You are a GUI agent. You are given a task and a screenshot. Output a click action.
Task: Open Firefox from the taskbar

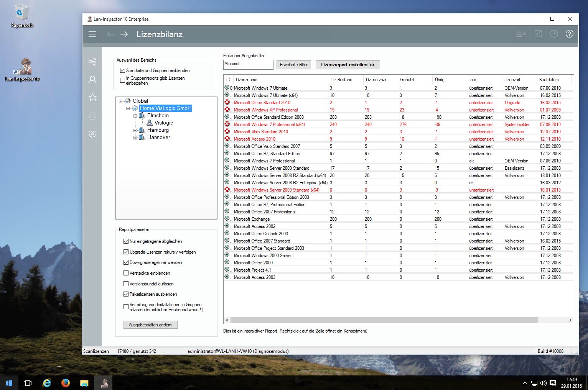pos(66,383)
